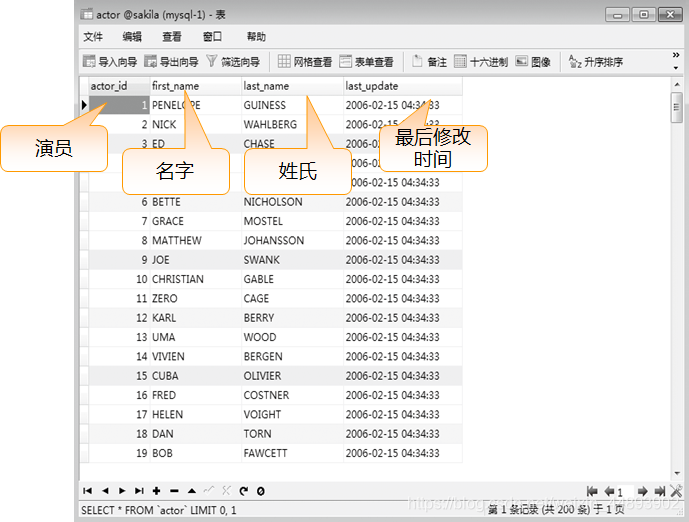Select the HELEN cell

[x=196, y=415]
